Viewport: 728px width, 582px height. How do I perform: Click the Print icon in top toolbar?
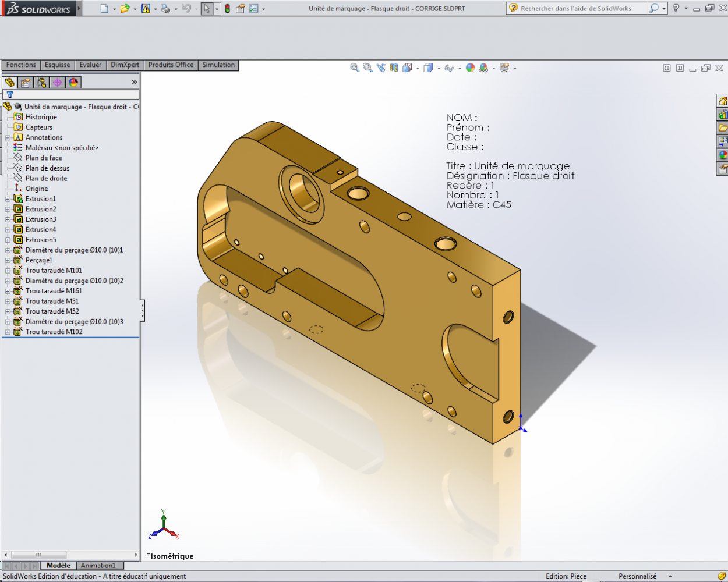(165, 9)
